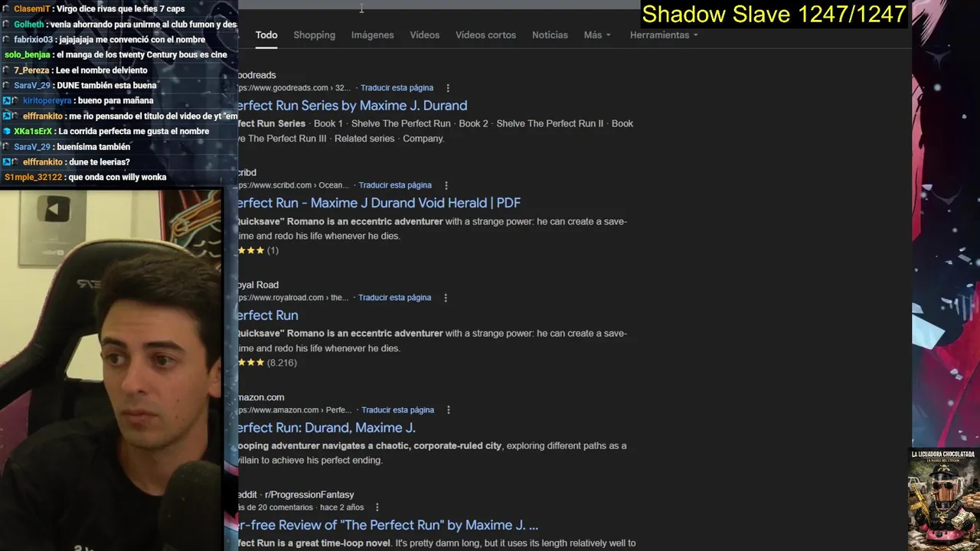Open the Amazon result three-dot menu
Screen dimensions: 980x551
click(449, 410)
